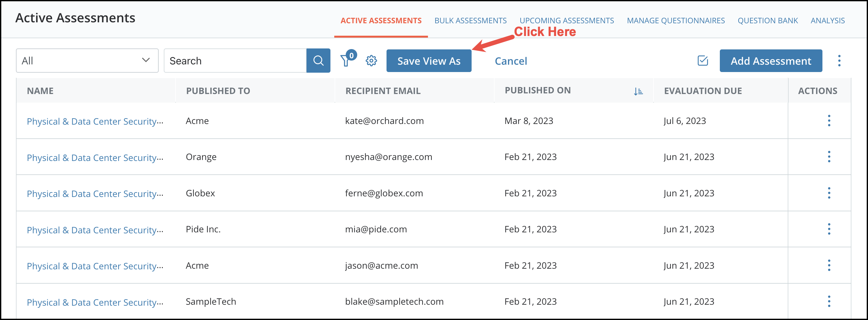Open actions menu for the Pide Inc. row
Screen dimensions: 868x320
tap(829, 229)
